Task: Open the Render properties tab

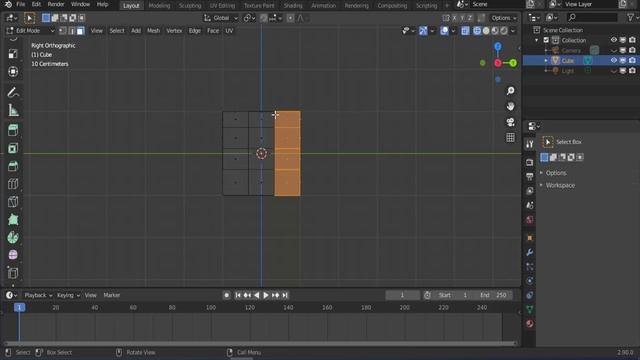Action: 529,162
